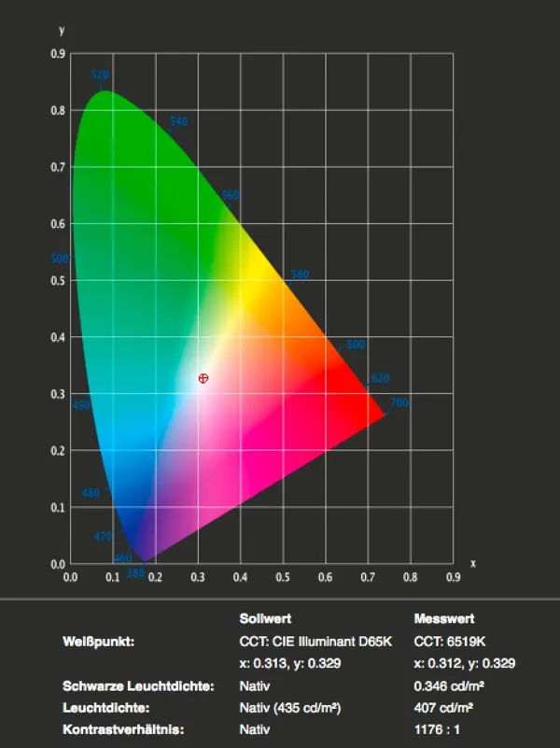The image size is (560, 748).
Task: Select the Schwarze Leuchtdichte row label
Action: coord(138,686)
